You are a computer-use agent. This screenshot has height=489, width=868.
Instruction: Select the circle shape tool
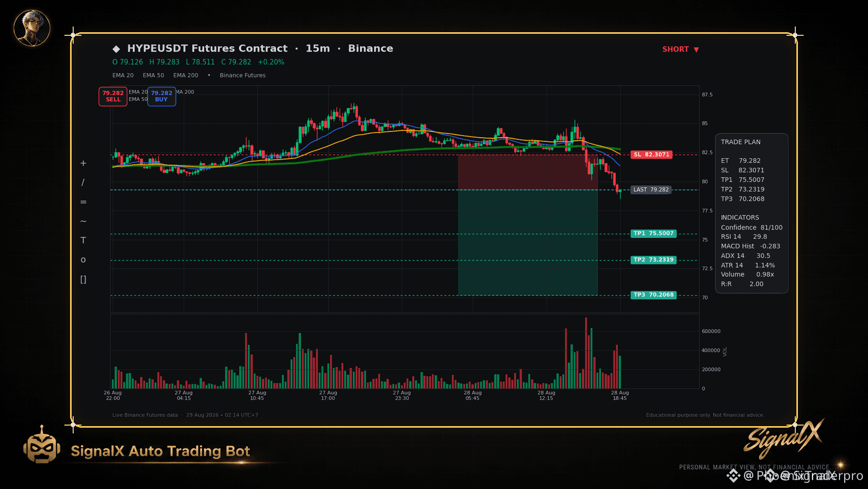pos(83,260)
